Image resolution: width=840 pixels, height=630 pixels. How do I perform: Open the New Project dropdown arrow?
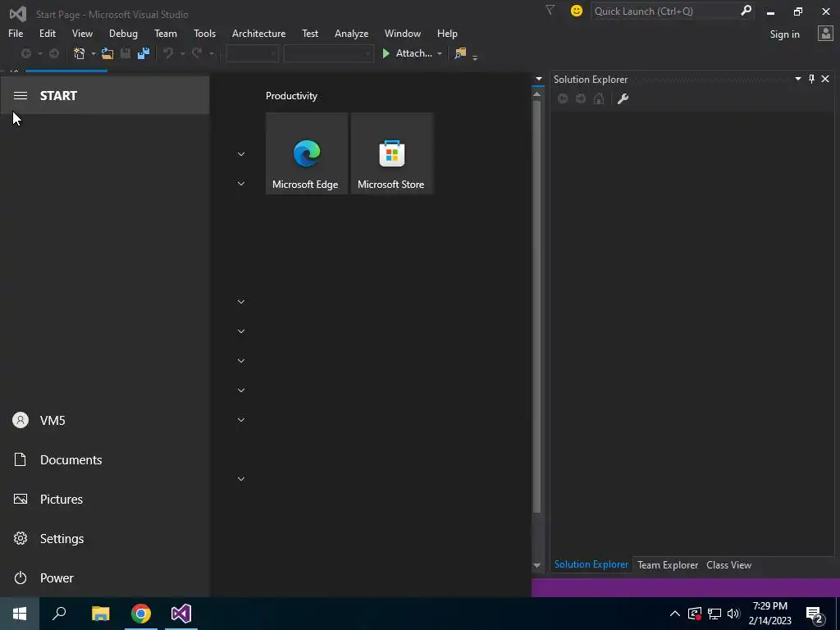[x=94, y=53]
